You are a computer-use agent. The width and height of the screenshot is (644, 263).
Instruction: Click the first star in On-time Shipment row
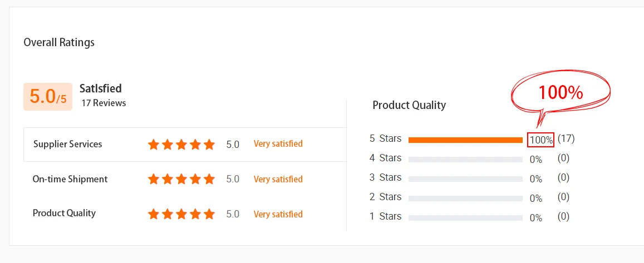click(154, 180)
